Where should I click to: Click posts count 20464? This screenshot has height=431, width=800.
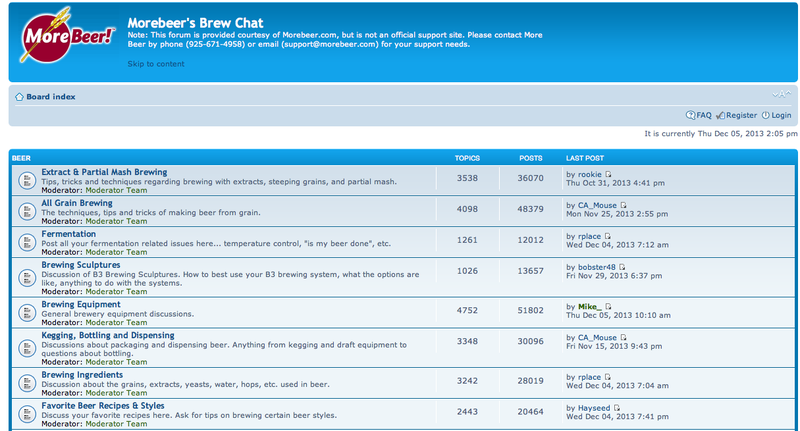coord(531,412)
